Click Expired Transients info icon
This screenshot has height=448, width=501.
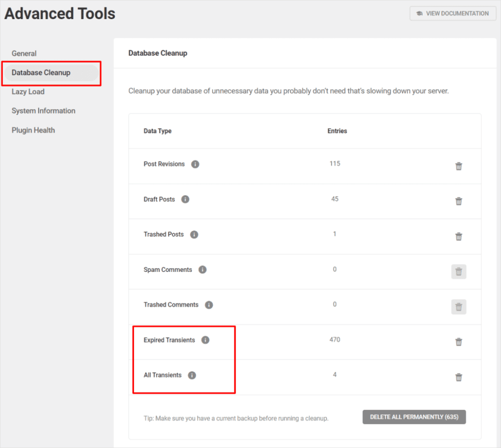click(x=205, y=340)
